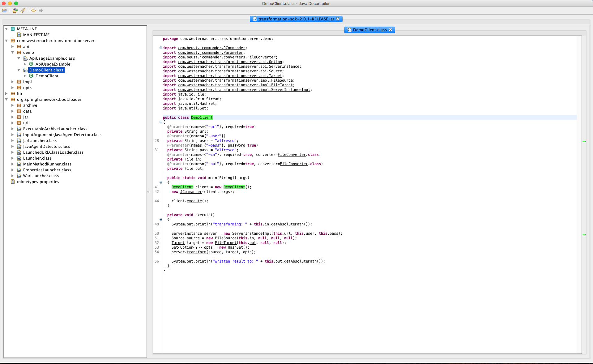Click the gray forward arrow icon
The width and height of the screenshot is (593, 364).
coord(41,11)
